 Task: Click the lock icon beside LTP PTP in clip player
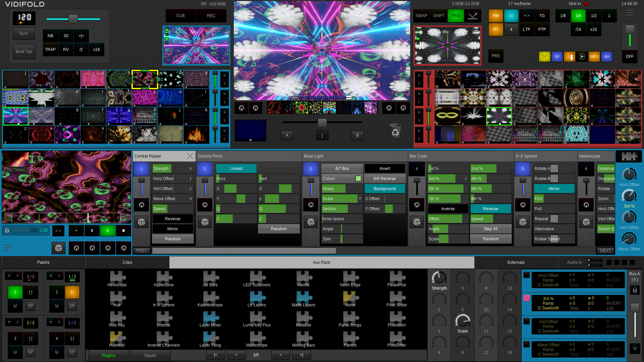click(7, 230)
